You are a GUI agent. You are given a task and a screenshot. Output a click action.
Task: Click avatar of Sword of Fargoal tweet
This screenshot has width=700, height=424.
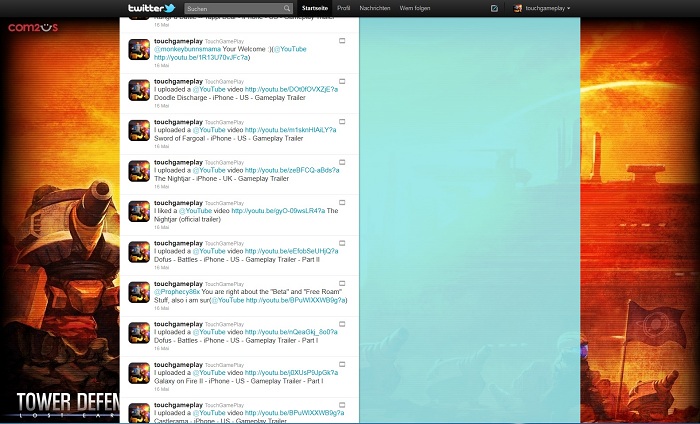coord(139,130)
